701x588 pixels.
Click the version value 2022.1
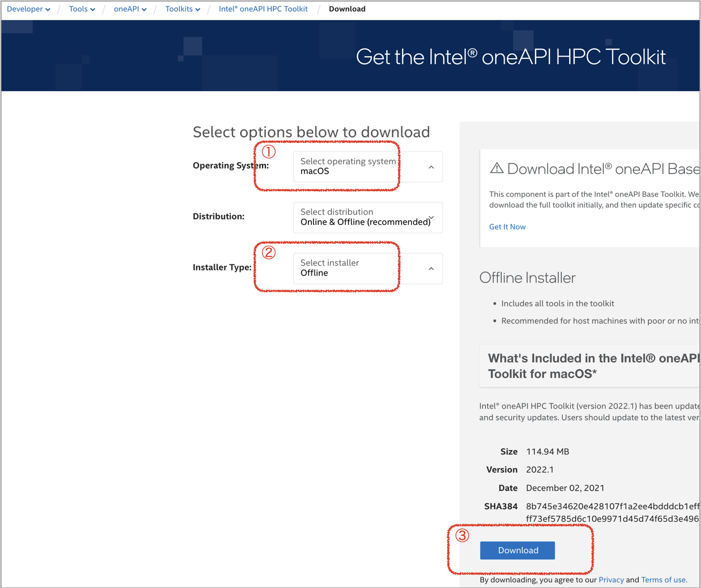[x=540, y=470]
